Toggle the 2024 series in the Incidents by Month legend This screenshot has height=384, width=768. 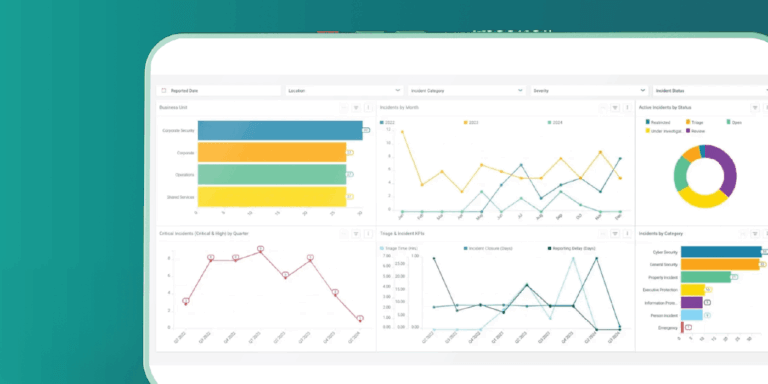[555, 122]
